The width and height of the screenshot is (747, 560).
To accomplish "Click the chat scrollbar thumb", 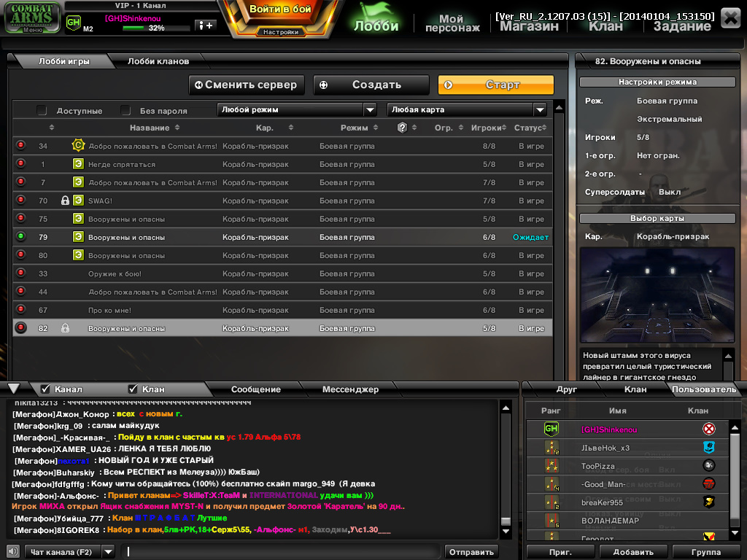I will [x=506, y=521].
